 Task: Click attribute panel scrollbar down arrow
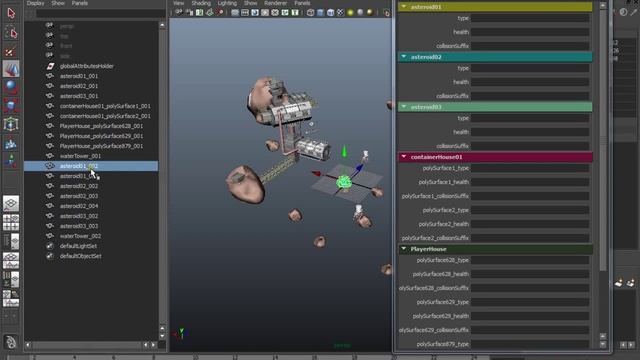coord(603,344)
